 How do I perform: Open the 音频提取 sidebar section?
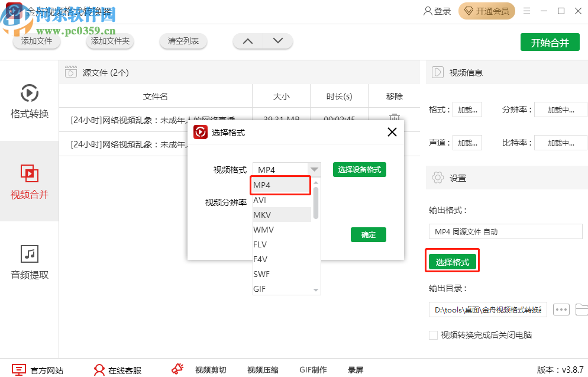pyautogui.click(x=29, y=262)
